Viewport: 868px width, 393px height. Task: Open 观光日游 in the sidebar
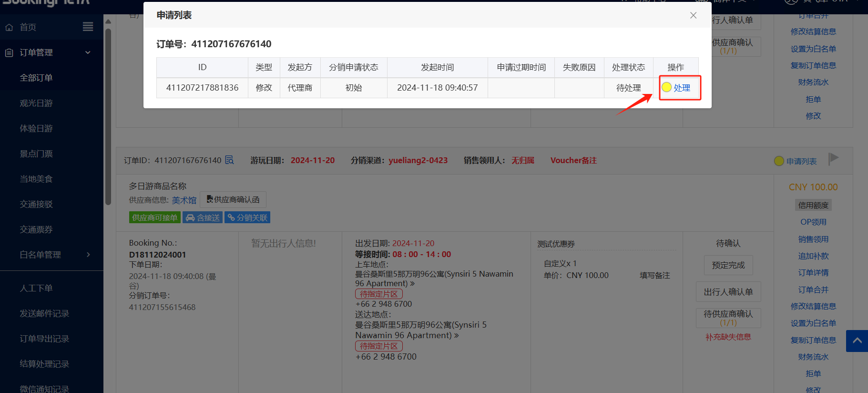36,103
